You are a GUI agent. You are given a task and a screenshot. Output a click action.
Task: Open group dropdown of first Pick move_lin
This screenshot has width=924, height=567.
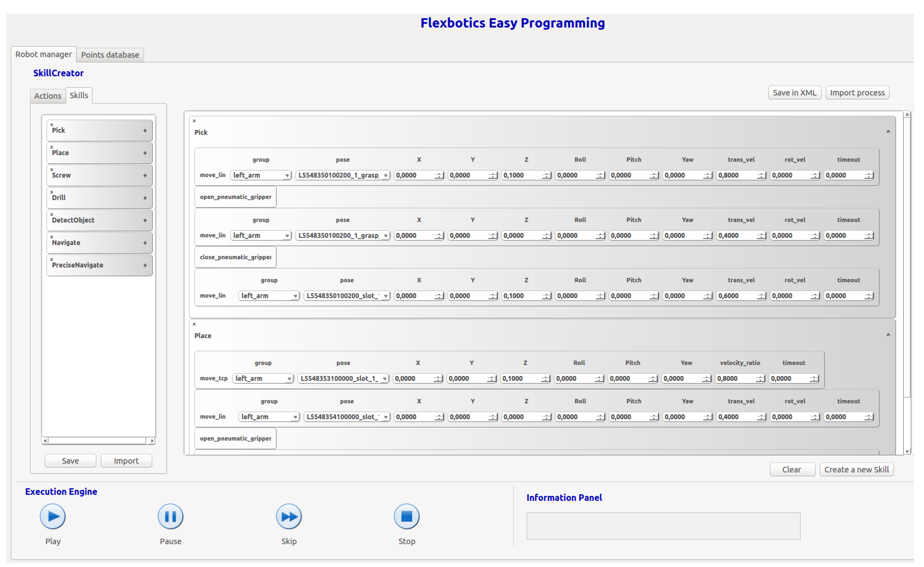pos(261,175)
